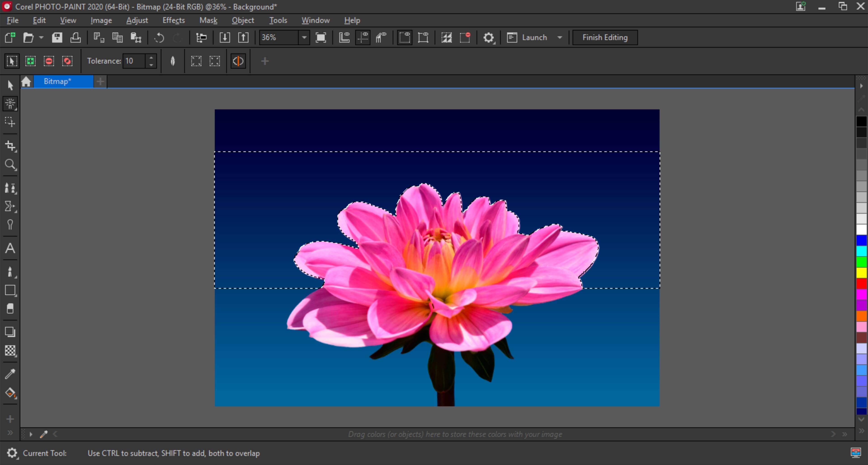Switch to Subtractive mask mode
Viewport: 868px width, 465px height.
pyautogui.click(x=49, y=61)
